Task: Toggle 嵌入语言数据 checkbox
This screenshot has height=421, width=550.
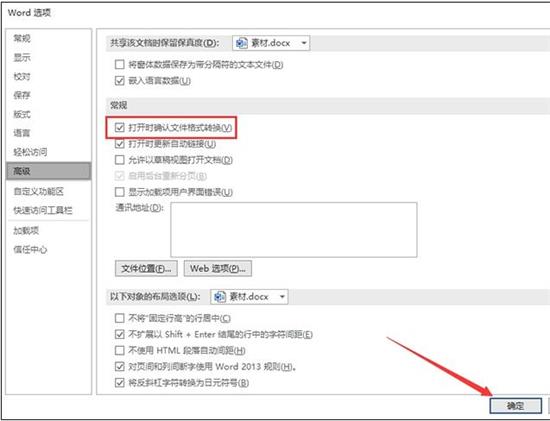Action: click(120, 81)
